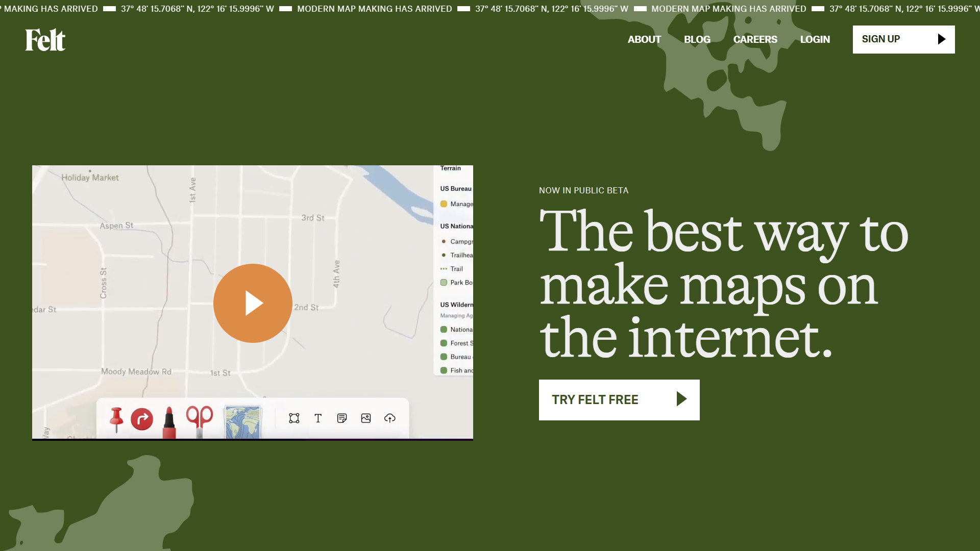
Task: Click the green National legend swatch
Action: [444, 330]
